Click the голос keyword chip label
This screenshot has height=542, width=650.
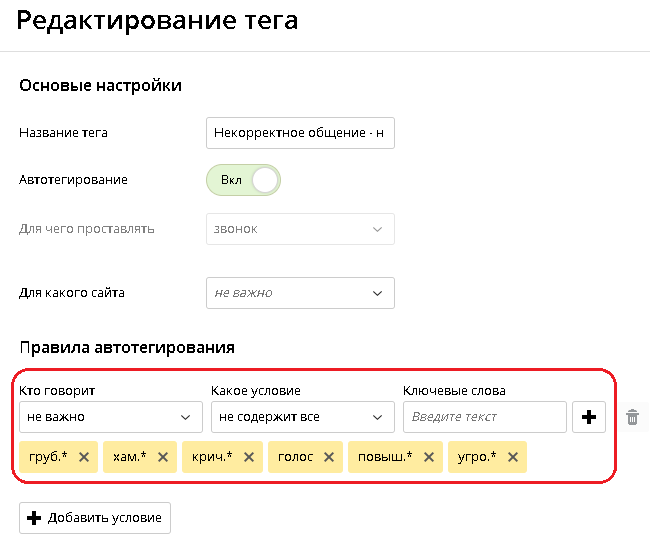coord(296,457)
